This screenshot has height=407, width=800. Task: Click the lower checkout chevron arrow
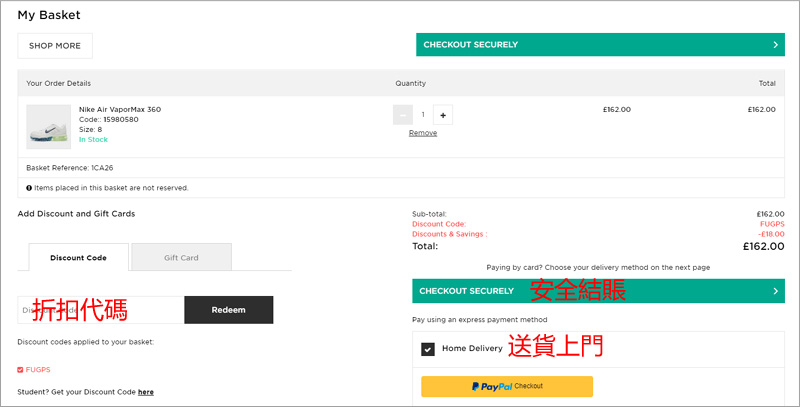[x=776, y=291]
